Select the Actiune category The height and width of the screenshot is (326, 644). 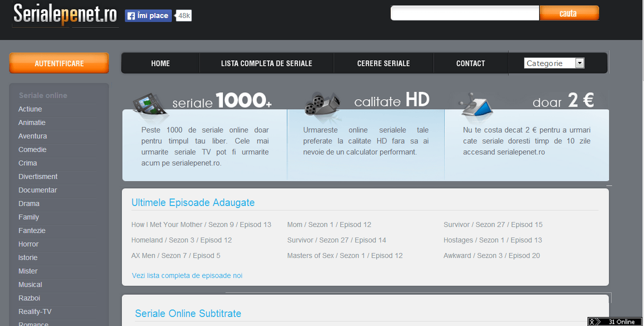coord(30,109)
